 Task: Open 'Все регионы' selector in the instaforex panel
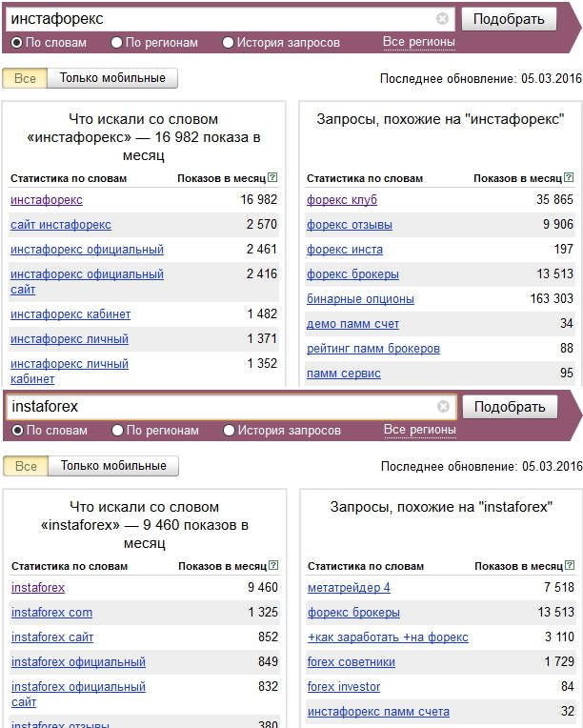(419, 430)
